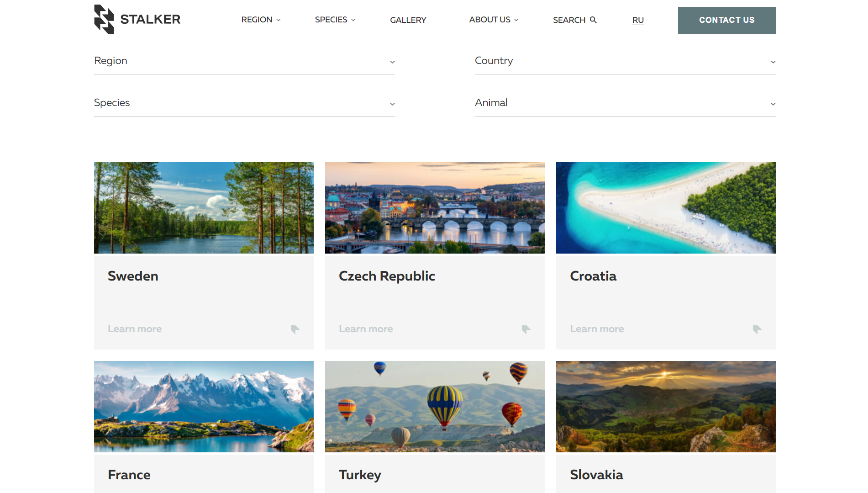The width and height of the screenshot is (868, 493).
Task: Open the France mountains image
Action: 204,407
